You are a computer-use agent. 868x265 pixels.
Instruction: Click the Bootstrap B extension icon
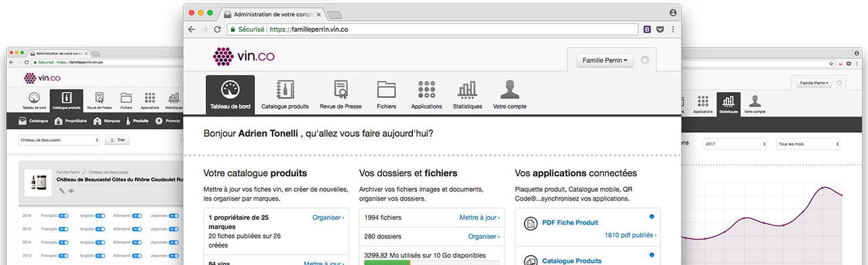pyautogui.click(x=647, y=29)
